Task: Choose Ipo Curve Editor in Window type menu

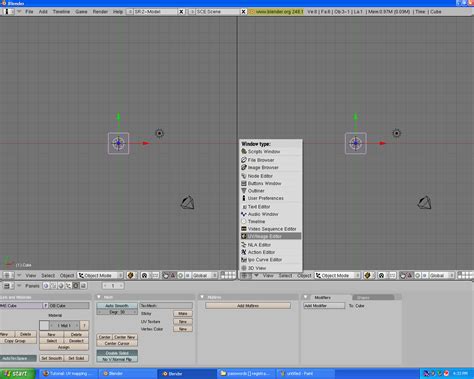Action: click(x=271, y=260)
